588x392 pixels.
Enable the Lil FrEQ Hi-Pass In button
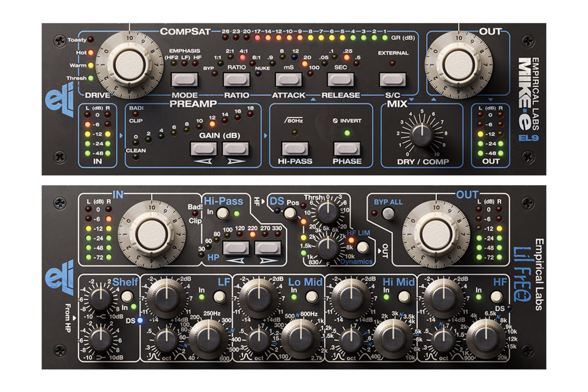pyautogui.click(x=222, y=213)
